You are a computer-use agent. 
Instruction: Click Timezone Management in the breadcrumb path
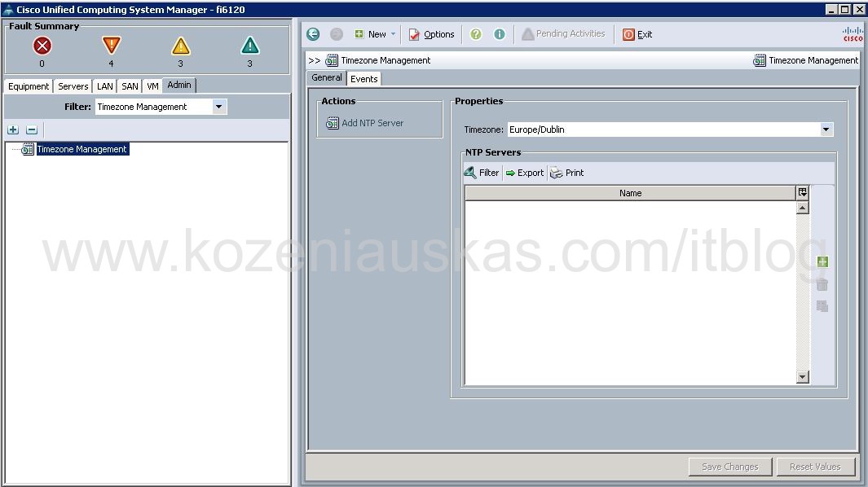[386, 60]
